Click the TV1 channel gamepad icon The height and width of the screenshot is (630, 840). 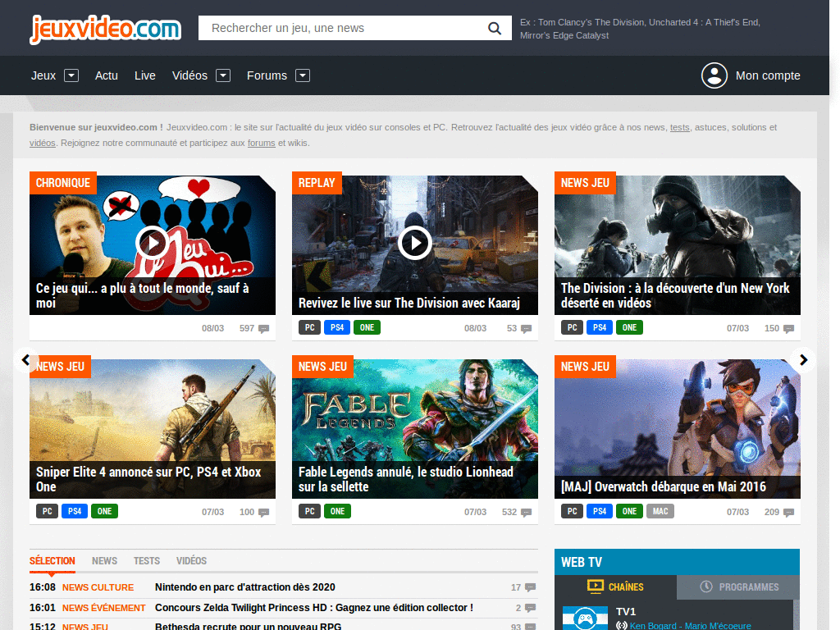point(585,619)
